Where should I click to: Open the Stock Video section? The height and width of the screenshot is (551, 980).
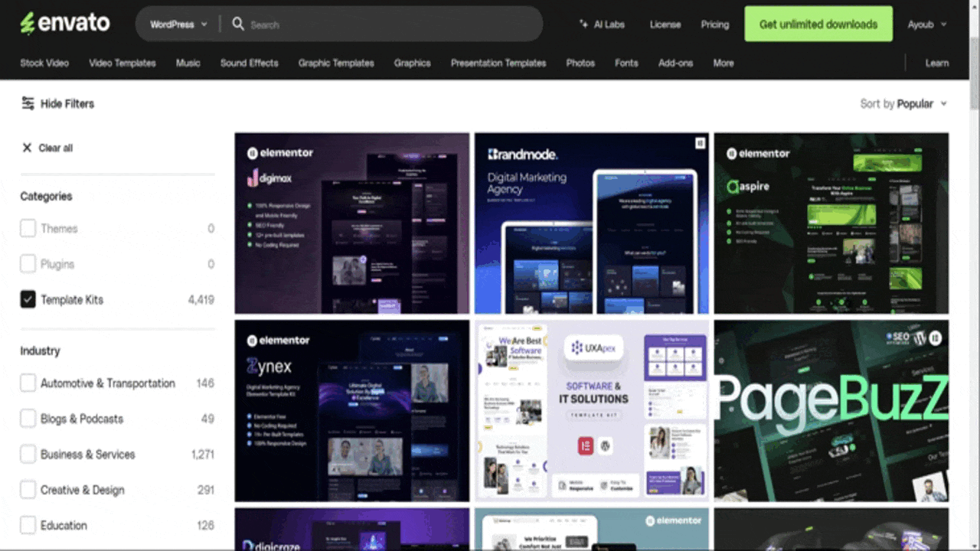(x=44, y=63)
